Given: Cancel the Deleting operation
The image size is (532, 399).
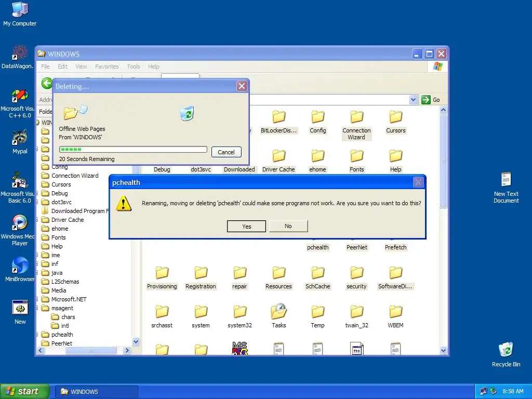Looking at the screenshot, I should coord(227,152).
